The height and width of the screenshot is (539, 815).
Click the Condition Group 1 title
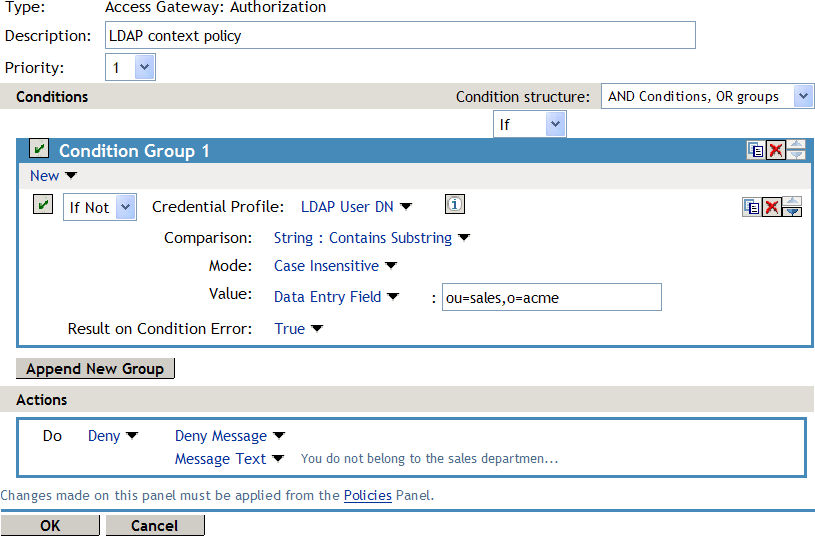[x=134, y=151]
